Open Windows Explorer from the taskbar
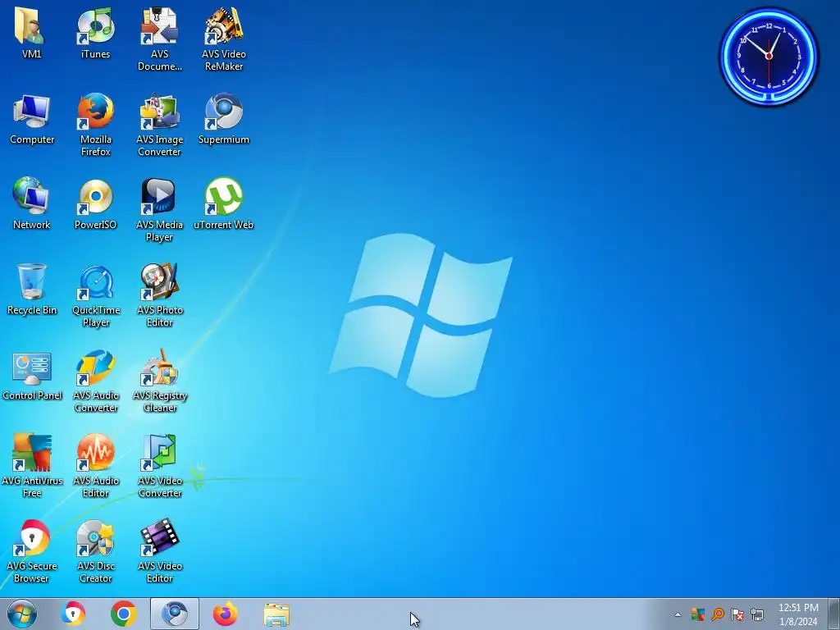Viewport: 840px width, 630px height. [276, 614]
